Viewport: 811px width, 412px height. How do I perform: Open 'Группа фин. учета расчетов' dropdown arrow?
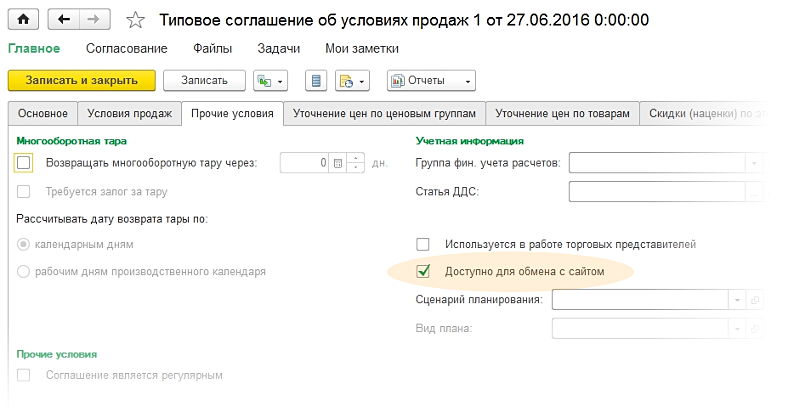click(x=755, y=163)
